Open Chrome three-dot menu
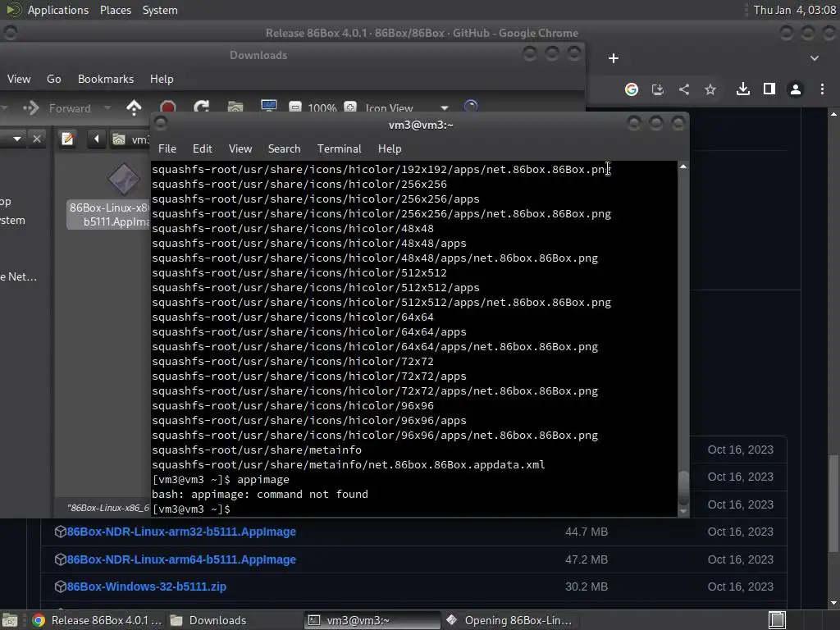This screenshot has height=630, width=840. pos(822,89)
